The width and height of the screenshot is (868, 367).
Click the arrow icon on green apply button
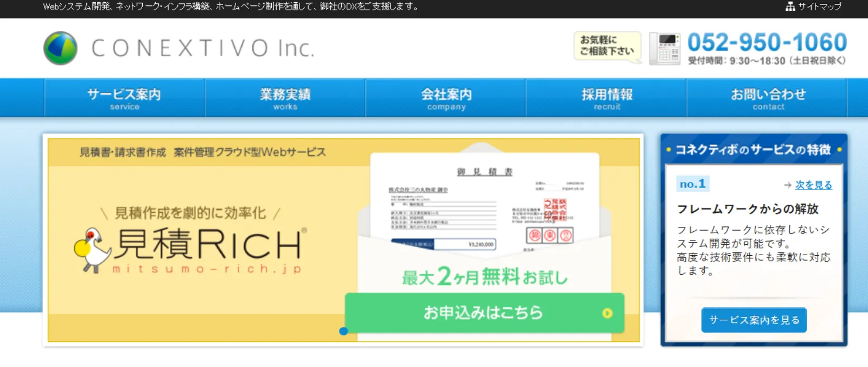(607, 313)
